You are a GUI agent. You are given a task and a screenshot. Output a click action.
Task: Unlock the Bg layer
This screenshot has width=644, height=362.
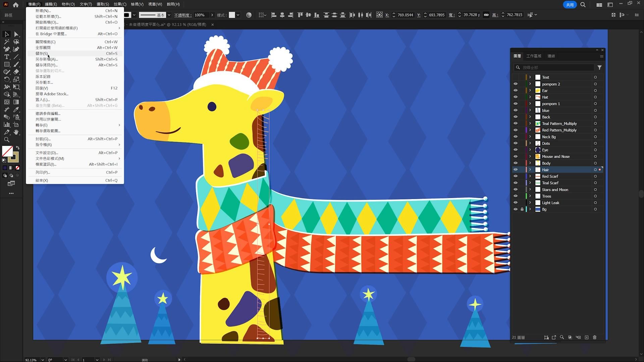522,209
